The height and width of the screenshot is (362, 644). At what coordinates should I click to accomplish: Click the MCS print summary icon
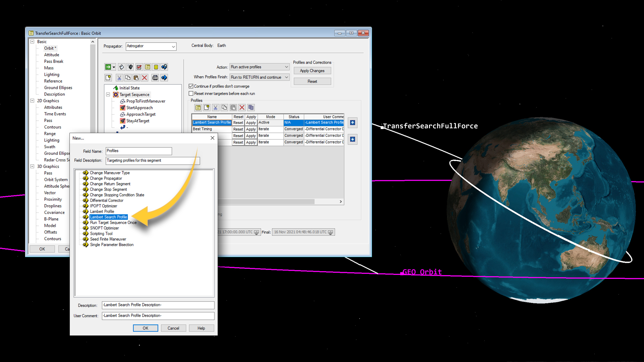(x=155, y=78)
